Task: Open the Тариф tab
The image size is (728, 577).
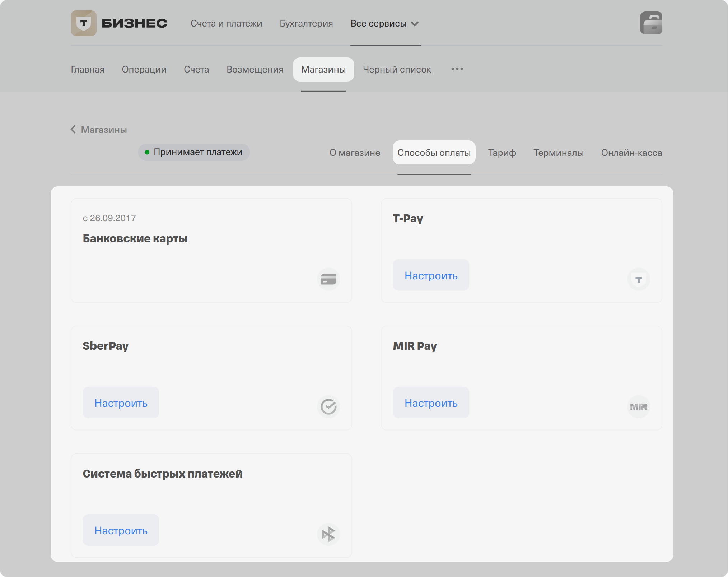Action: click(502, 153)
